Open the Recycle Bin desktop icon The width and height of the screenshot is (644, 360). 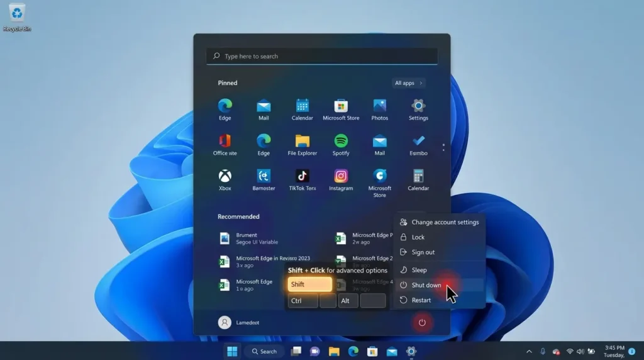[17, 17]
